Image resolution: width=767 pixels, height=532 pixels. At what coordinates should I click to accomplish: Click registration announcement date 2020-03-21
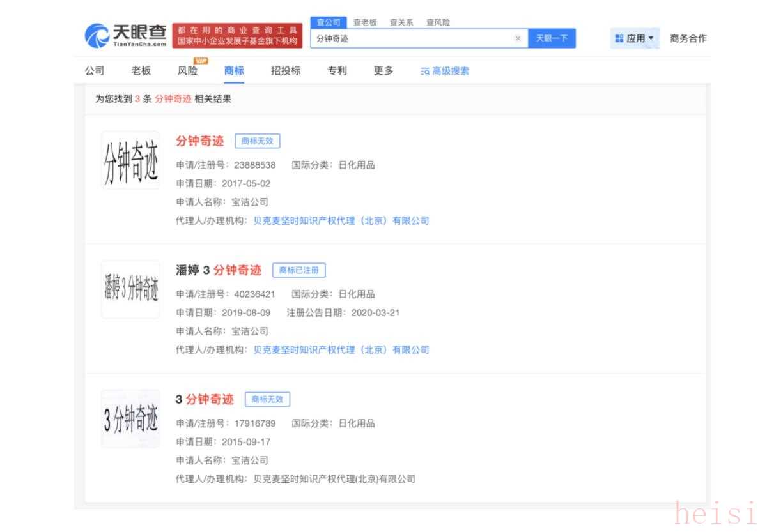point(375,313)
